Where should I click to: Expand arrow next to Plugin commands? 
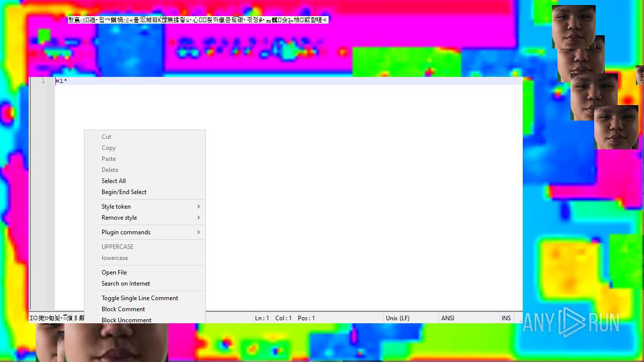(x=199, y=232)
